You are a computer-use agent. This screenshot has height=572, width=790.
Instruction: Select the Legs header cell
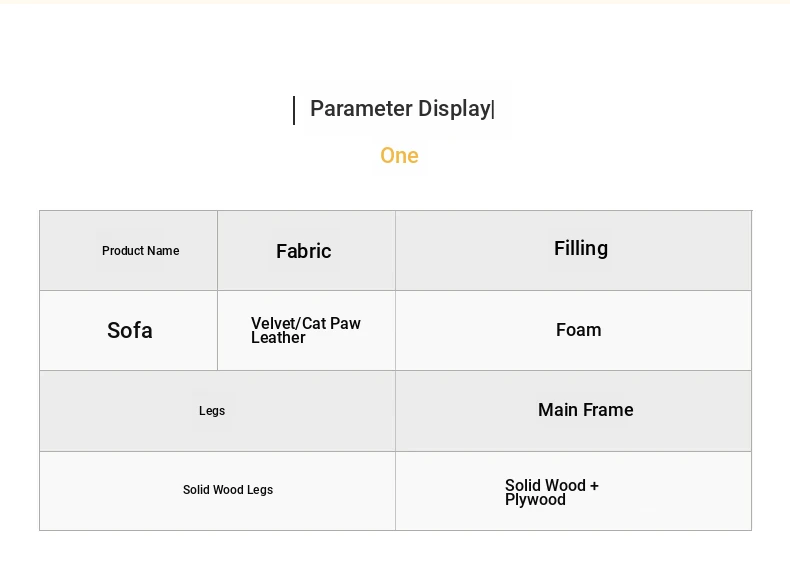click(x=212, y=411)
